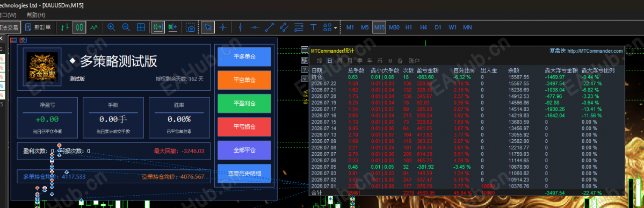Switch to M1 timeframe

[x=350, y=27]
